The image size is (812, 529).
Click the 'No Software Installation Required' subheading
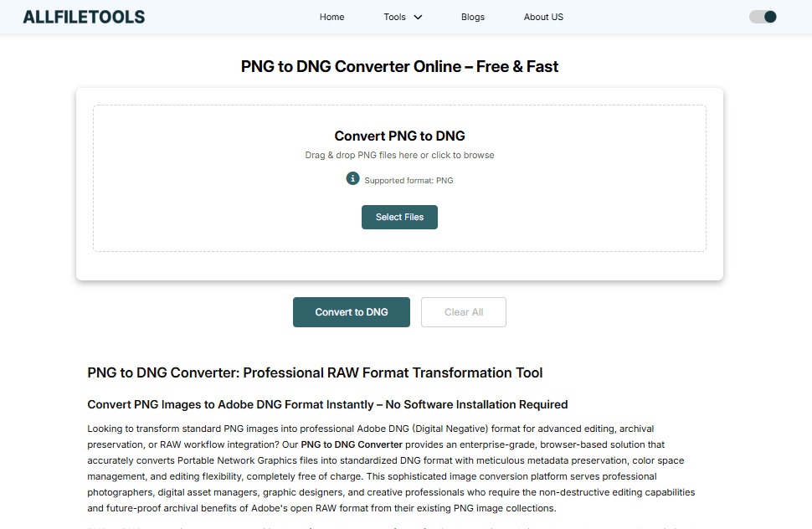coord(327,404)
